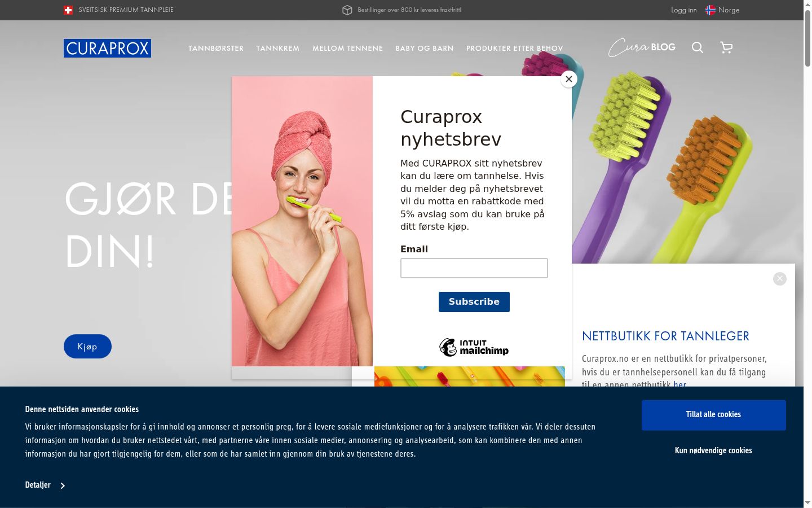Image resolution: width=812 pixels, height=508 pixels.
Task: Click 'Bestillinger over 800 kr' shipping text
Action: pos(409,10)
